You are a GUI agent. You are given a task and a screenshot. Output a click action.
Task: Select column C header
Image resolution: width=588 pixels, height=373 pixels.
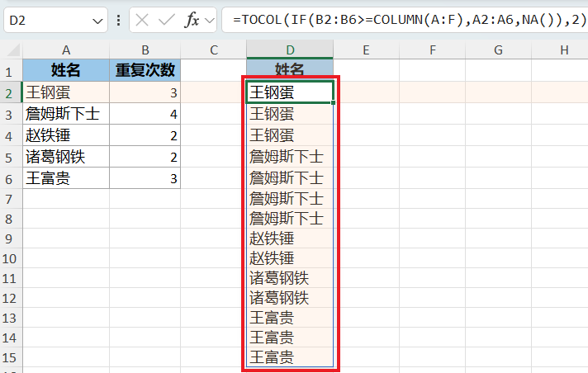click(214, 50)
